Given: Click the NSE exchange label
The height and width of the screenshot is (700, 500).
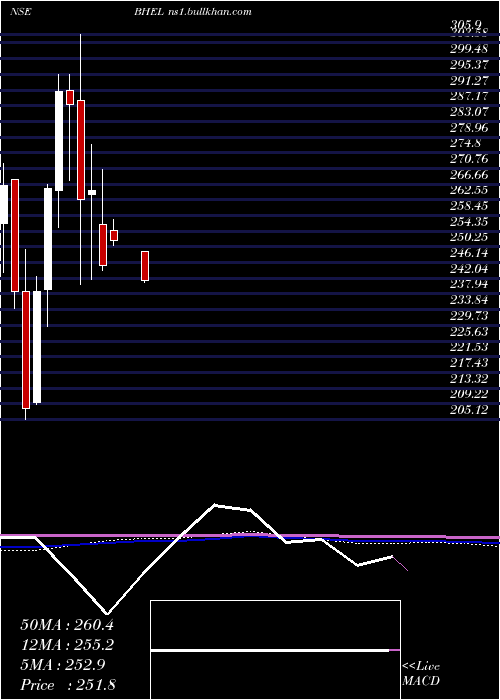Looking at the screenshot, I should tap(21, 12).
